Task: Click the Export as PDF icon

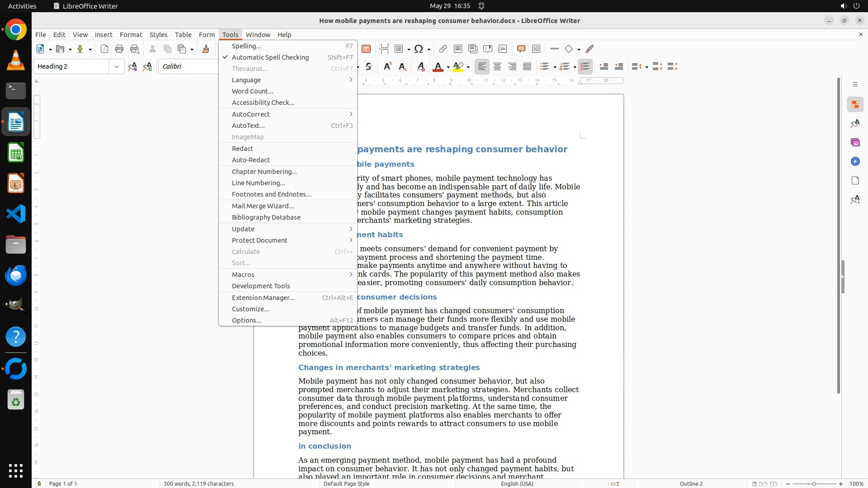Action: point(104,49)
